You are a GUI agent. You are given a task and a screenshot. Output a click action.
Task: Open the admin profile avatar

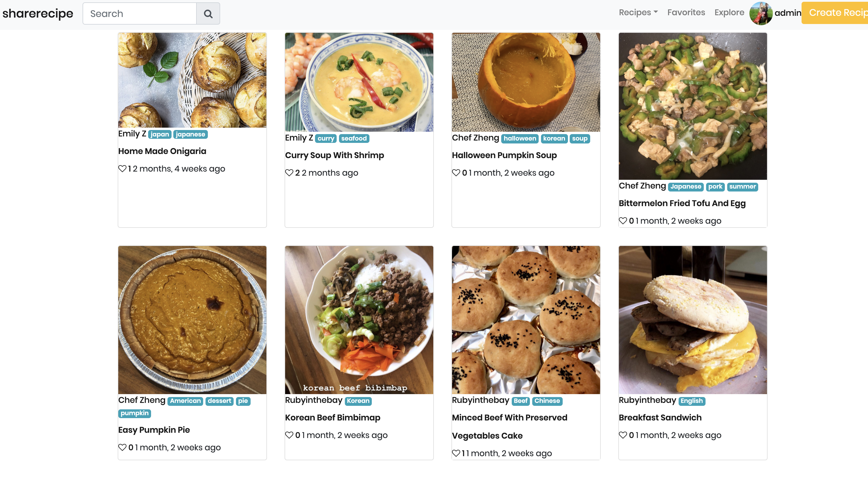[x=760, y=13]
